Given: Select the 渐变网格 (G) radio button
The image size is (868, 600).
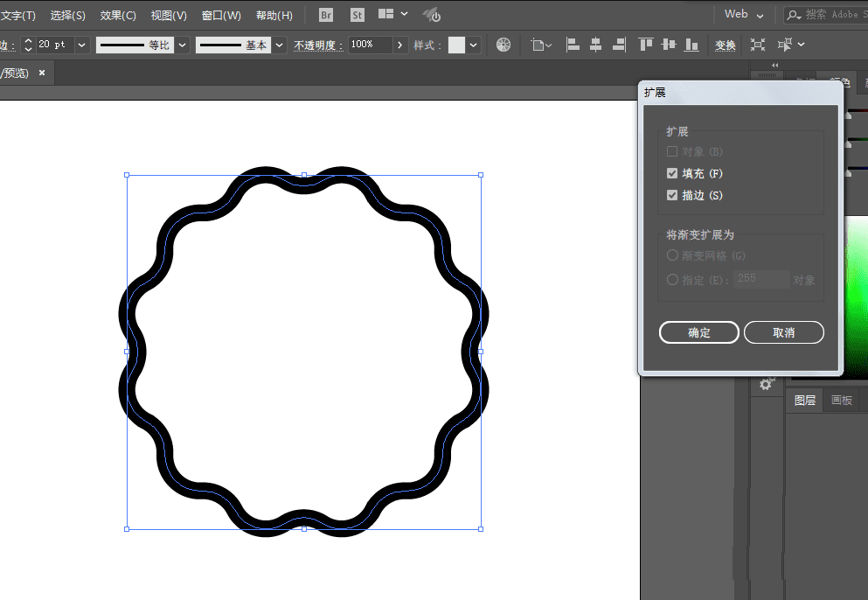Looking at the screenshot, I should coord(672,255).
